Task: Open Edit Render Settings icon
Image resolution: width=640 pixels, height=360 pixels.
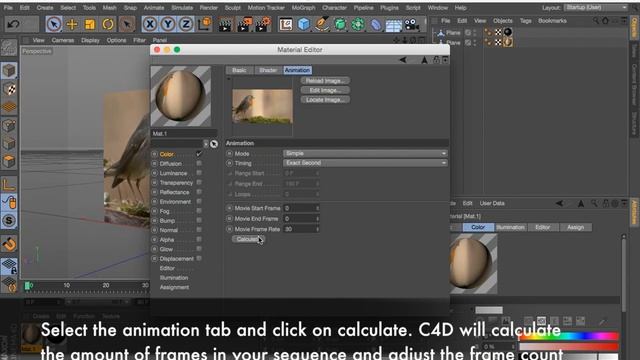Action: [262, 25]
